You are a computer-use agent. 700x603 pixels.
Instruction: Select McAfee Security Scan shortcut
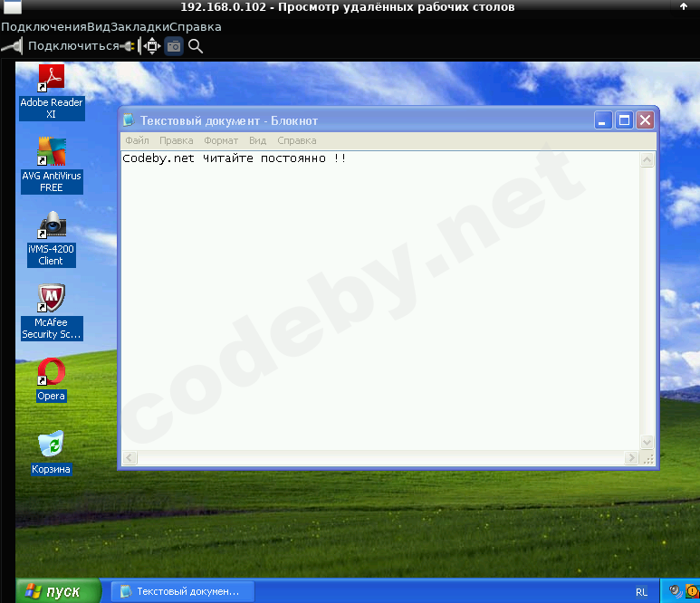point(52,312)
